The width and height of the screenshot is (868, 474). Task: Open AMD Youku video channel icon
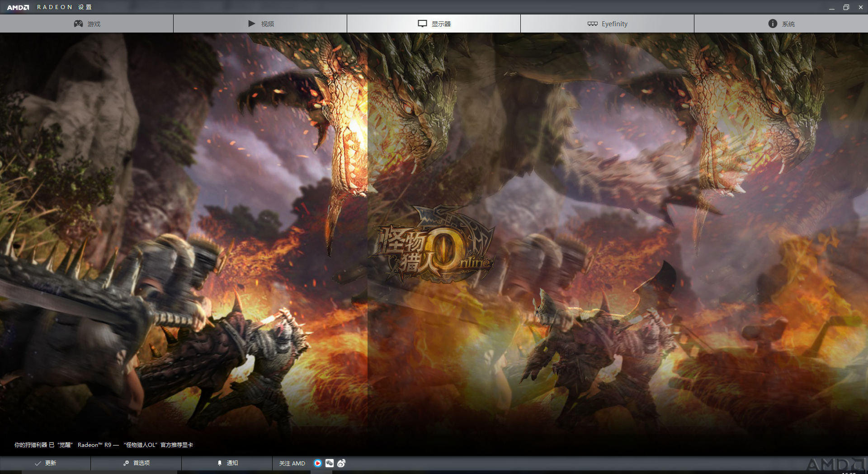coord(318,463)
